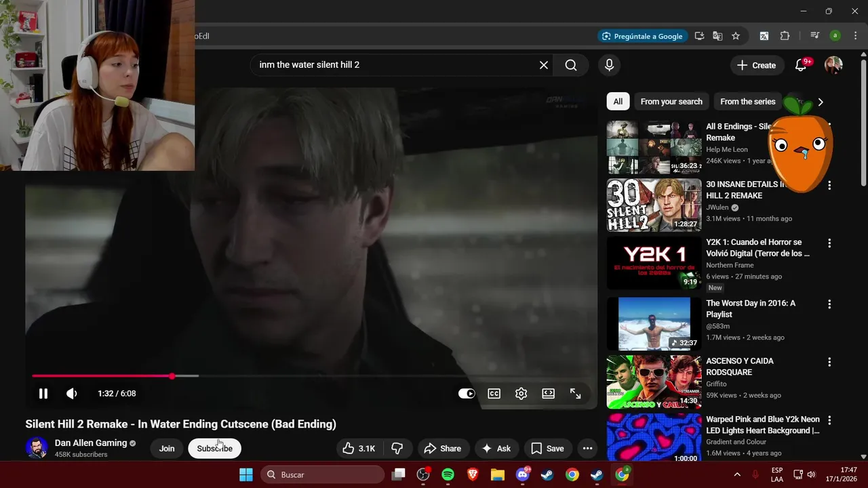This screenshot has height=488, width=868.
Task: Show more filter chips with right chevron
Action: pyautogui.click(x=821, y=102)
